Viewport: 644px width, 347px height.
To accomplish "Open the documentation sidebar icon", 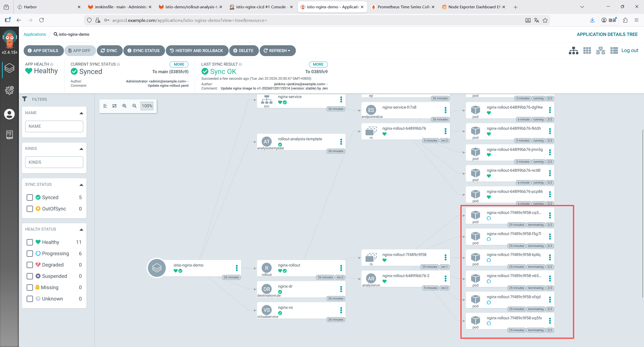I will click(9, 135).
